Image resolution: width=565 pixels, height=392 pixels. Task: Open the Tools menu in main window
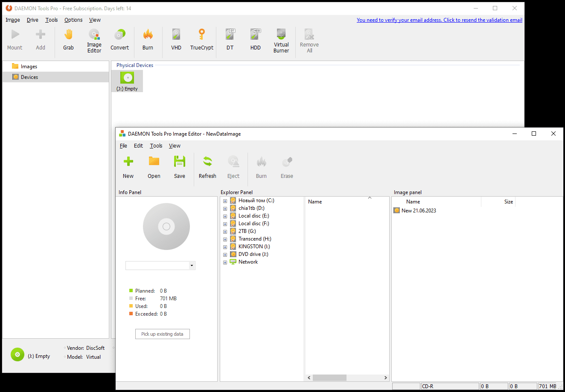(52, 20)
